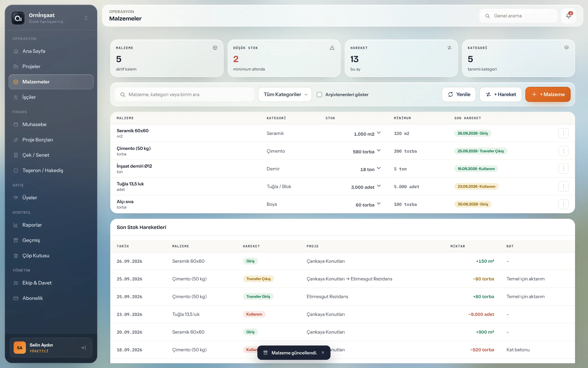The image size is (588, 368).
Task: Navigate to Muhasebe
Action: coord(51,124)
